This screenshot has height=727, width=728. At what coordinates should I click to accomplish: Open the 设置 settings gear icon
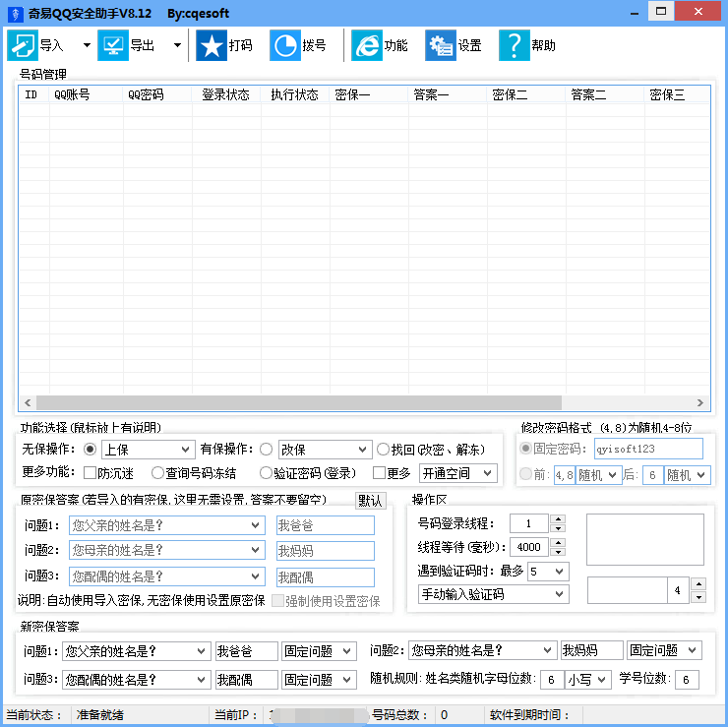[x=441, y=45]
